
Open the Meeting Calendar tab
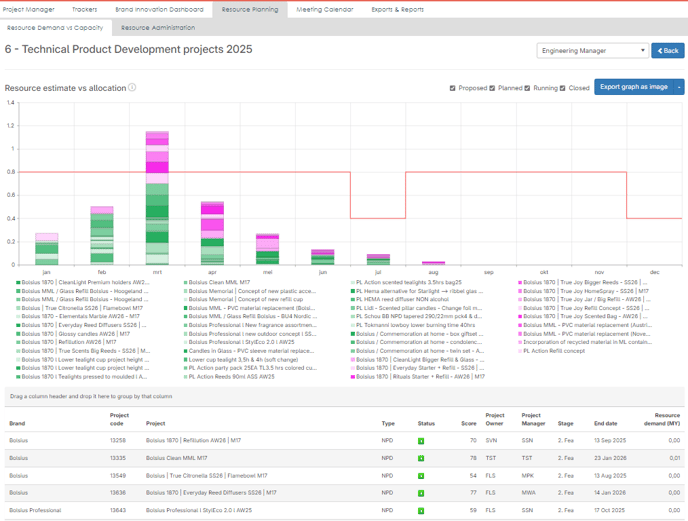325,9
